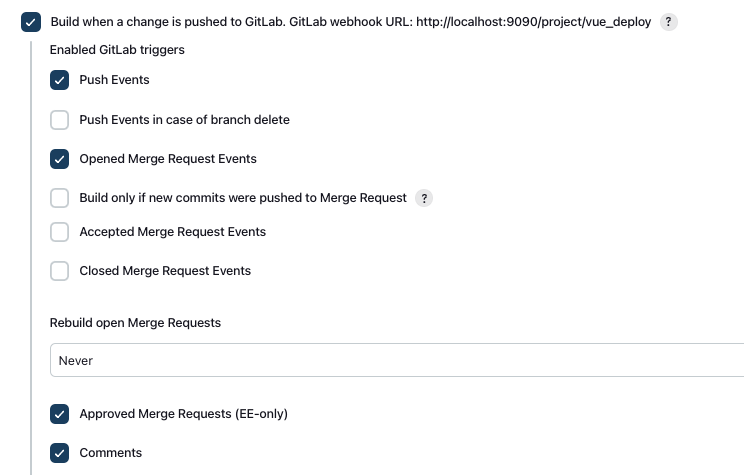
Task: Uncheck the Comments trigger checkbox
Action: coord(60,453)
